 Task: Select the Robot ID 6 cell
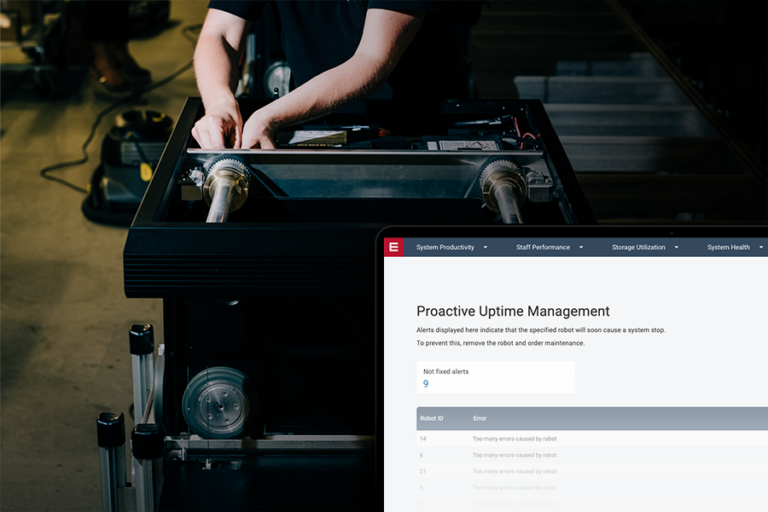tap(421, 455)
